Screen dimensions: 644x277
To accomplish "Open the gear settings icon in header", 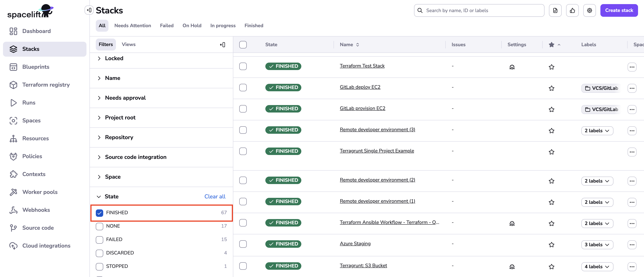I will point(589,10).
